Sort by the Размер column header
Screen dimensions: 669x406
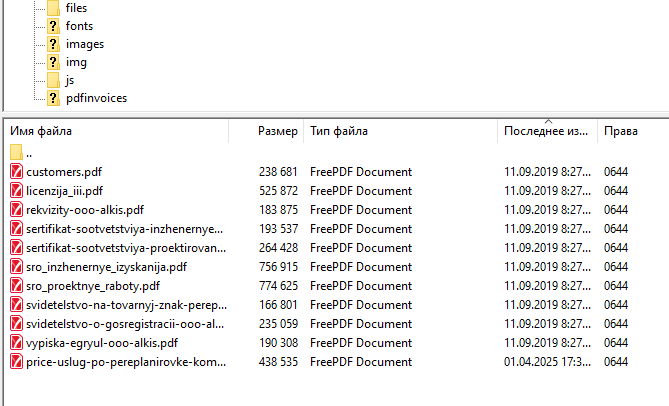277,131
